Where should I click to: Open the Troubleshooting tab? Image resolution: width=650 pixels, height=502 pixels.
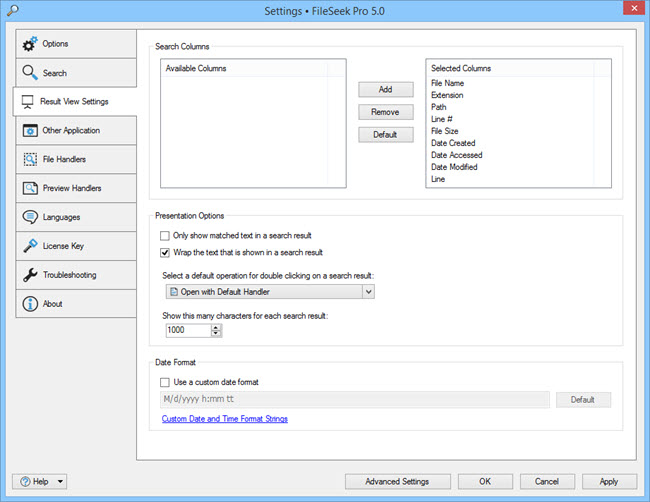tap(76, 275)
